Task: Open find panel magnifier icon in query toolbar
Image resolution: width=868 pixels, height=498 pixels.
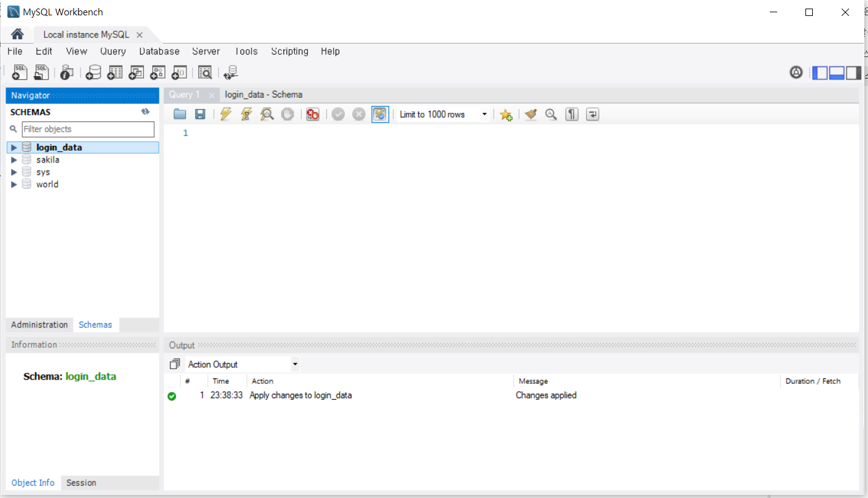Action: tap(551, 114)
